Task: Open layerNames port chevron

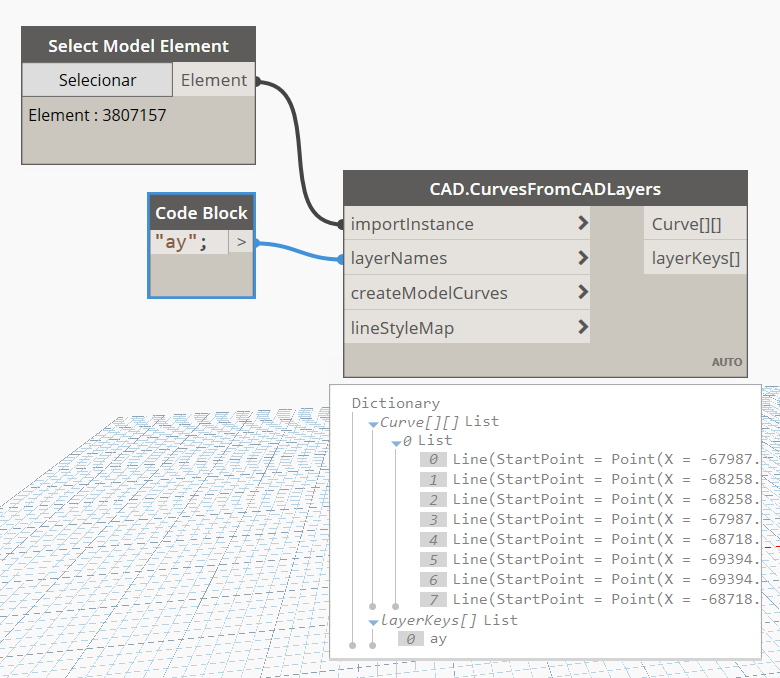Action: click(x=583, y=258)
